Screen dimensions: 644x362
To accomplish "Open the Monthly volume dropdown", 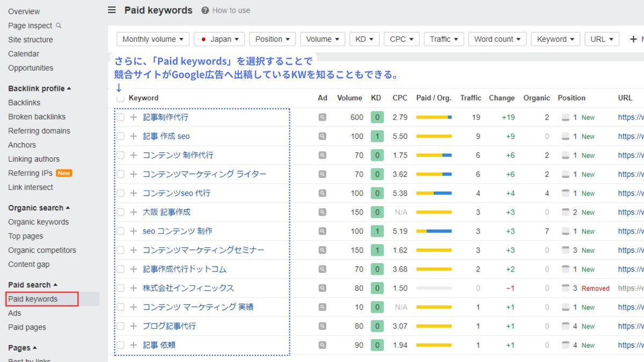I will pyautogui.click(x=153, y=39).
